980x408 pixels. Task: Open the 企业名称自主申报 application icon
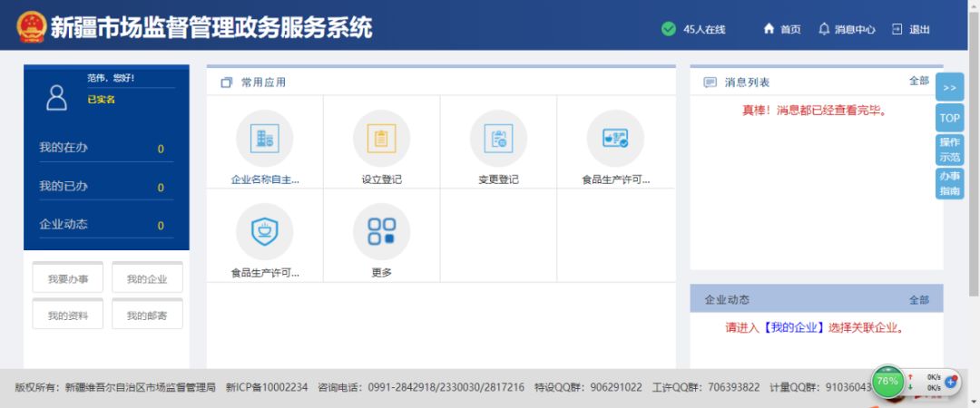264,139
